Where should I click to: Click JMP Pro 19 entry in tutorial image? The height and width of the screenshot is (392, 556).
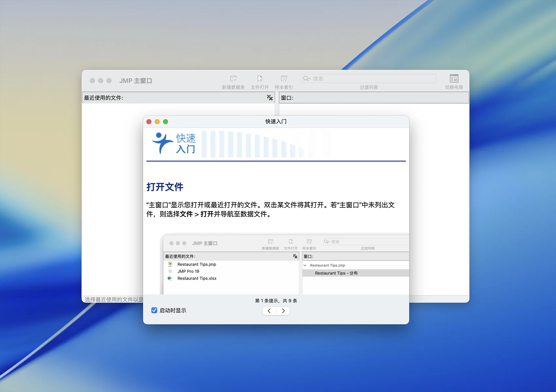coord(188,271)
